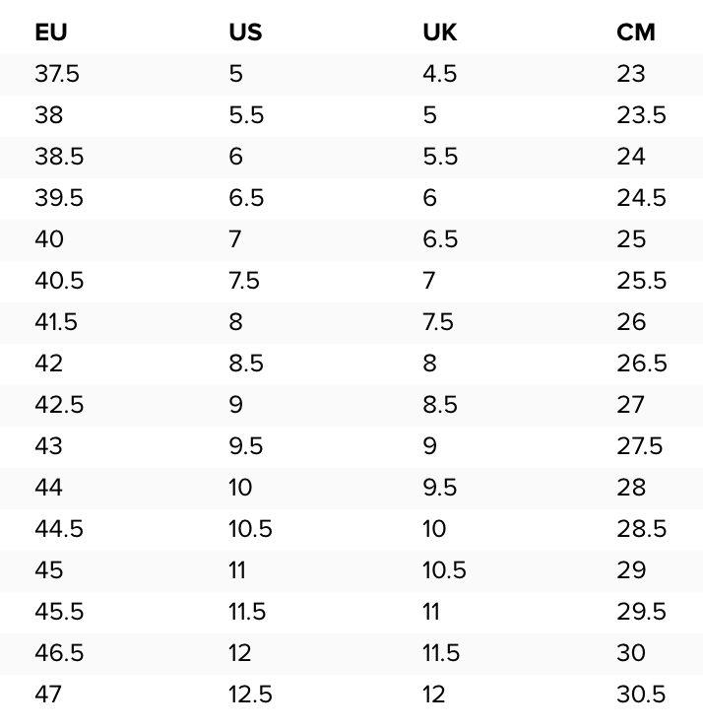Select the 26.5 CM cell

pos(642,364)
